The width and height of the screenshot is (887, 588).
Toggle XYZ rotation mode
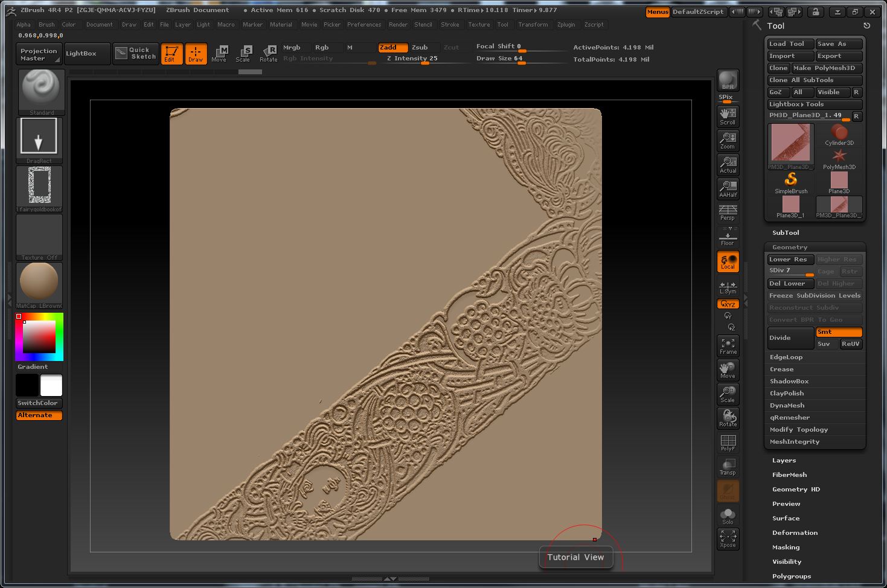(728, 304)
